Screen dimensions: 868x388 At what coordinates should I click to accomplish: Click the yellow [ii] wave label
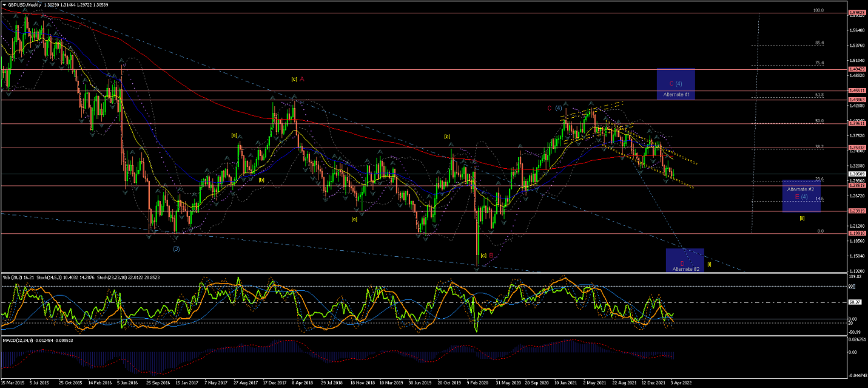tap(802, 218)
